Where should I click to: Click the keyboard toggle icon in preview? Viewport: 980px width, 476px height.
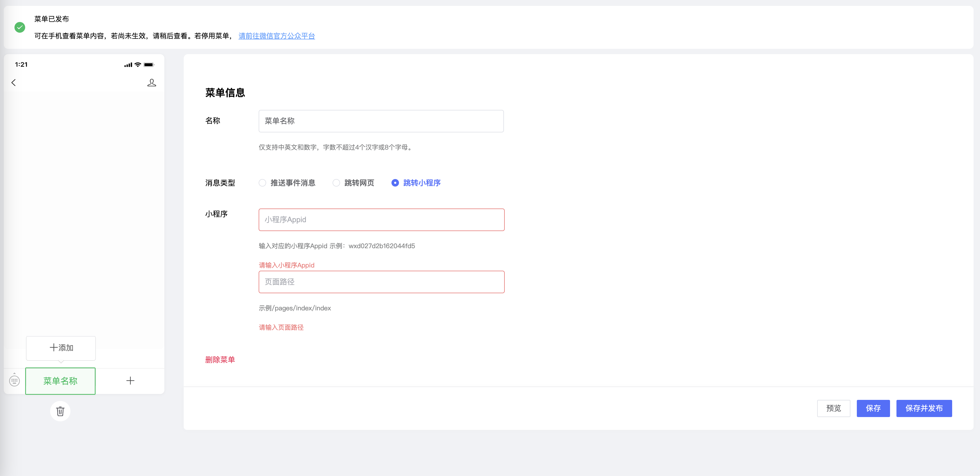(x=14, y=380)
